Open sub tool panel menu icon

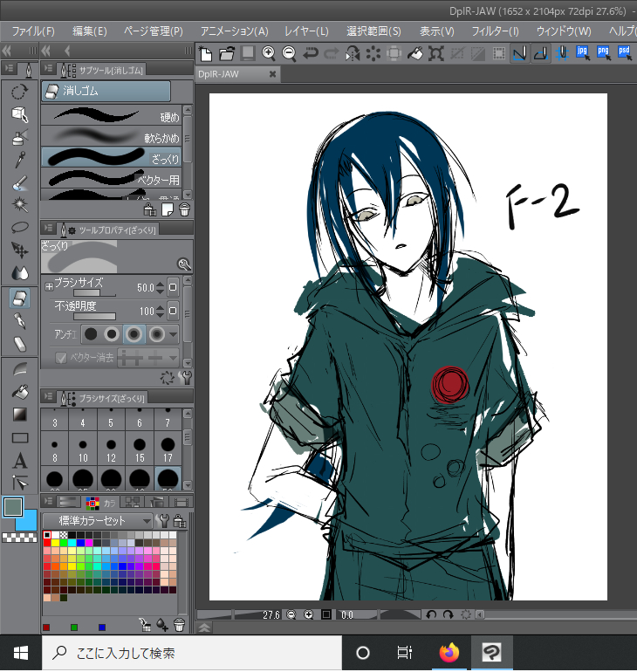point(48,69)
